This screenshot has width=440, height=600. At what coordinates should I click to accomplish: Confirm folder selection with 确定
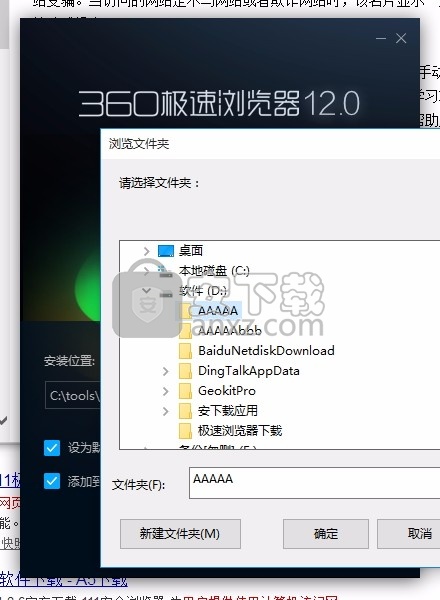[326, 533]
